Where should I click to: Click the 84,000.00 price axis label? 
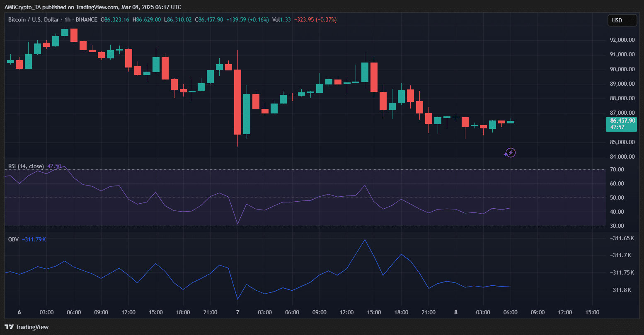click(x=622, y=157)
